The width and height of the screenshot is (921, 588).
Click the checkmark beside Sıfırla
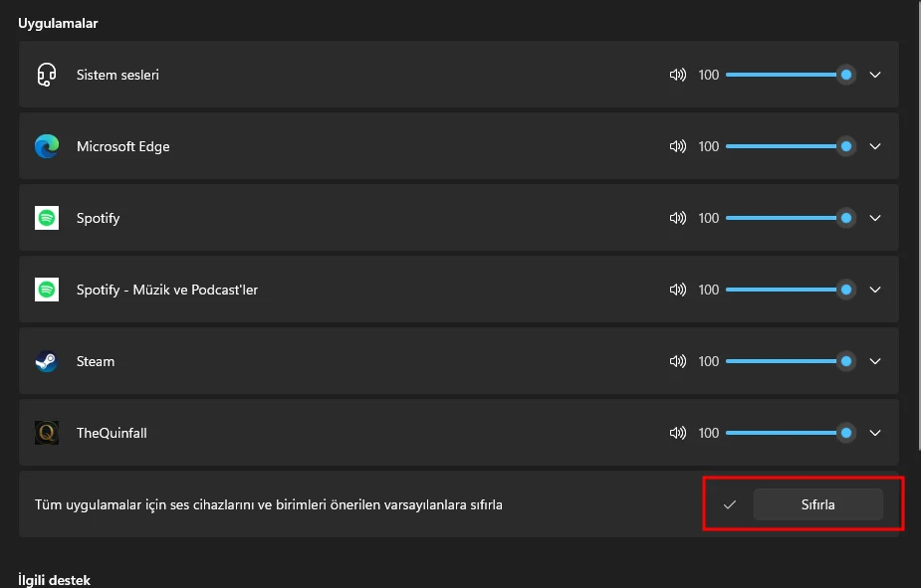[730, 504]
